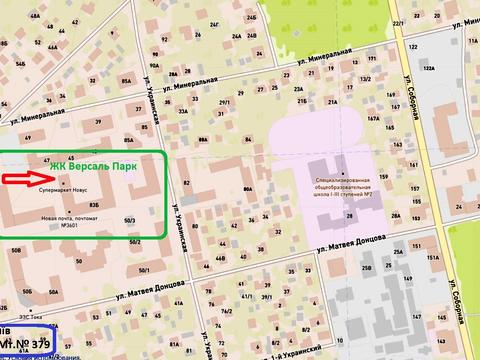The height and width of the screenshot is (360, 480).
Task: Click ул. Матвея Донцова label near building 151
Action: (351, 244)
